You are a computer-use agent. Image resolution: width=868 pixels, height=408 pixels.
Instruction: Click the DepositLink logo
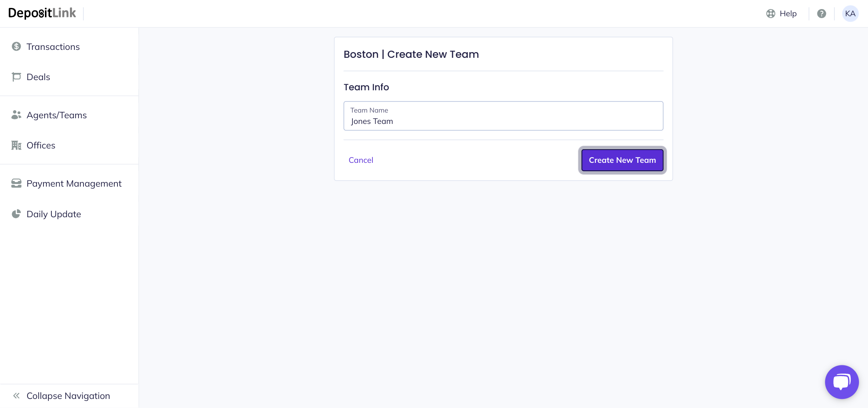coord(42,13)
